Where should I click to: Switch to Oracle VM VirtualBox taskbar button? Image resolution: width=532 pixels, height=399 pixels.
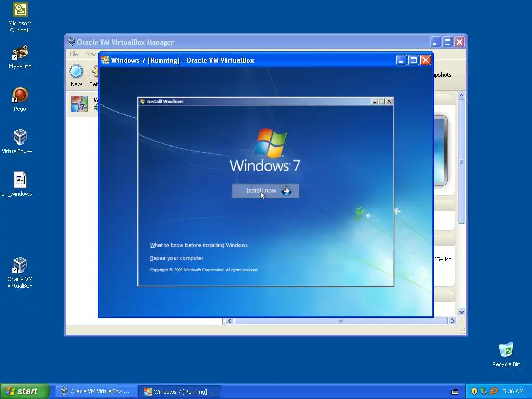(96, 391)
